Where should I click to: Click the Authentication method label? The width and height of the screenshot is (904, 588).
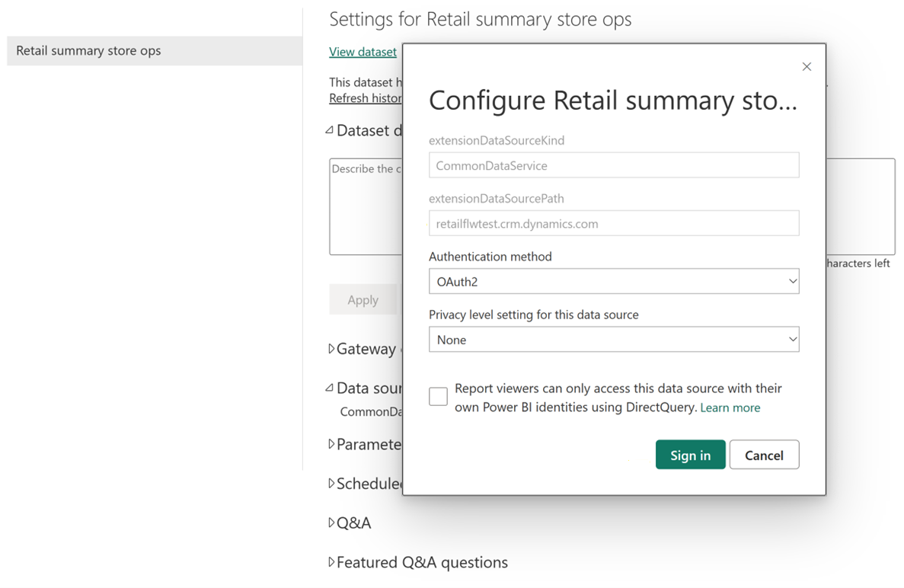(x=490, y=257)
